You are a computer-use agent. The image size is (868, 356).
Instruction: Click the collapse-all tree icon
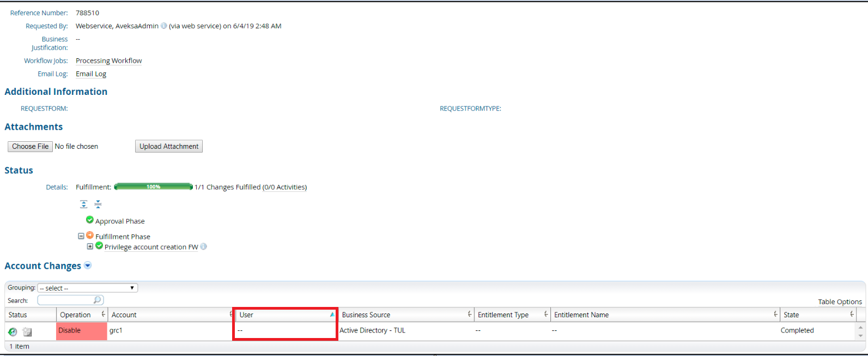click(98, 204)
